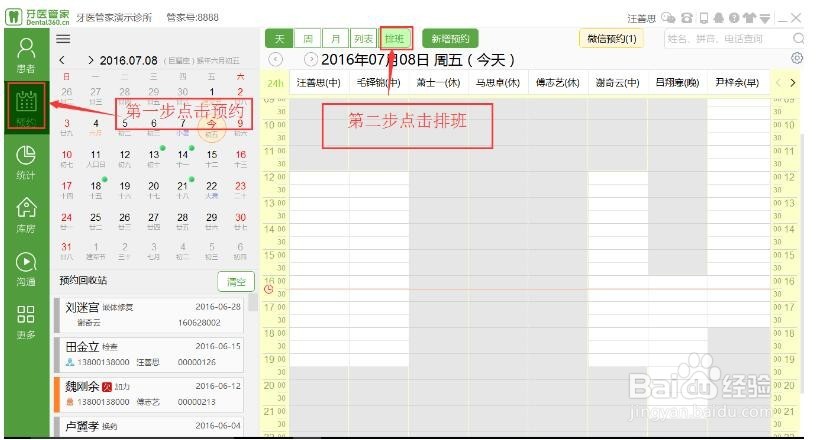Select date 13 in mini calendar
Image resolution: width=820 pixels, height=440 pixels.
(154, 158)
